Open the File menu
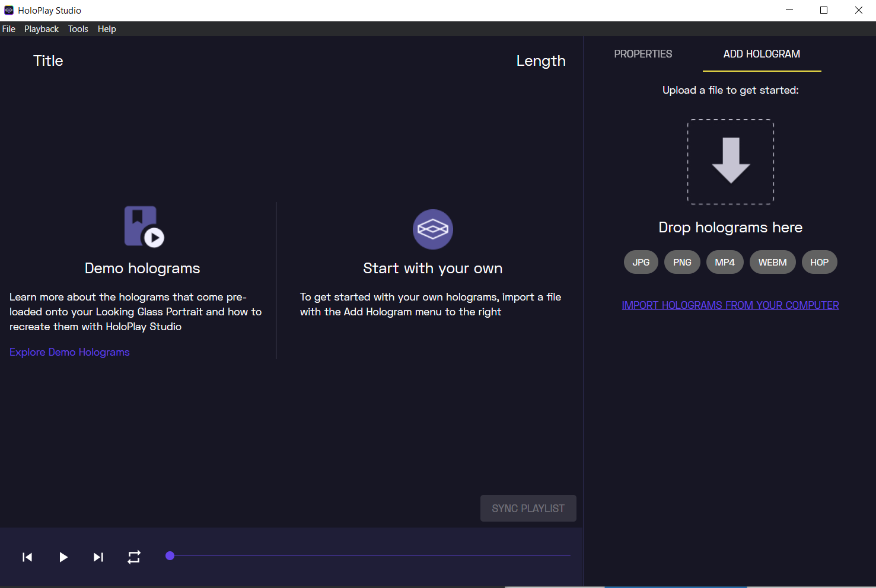Screen dimensions: 876x588 coord(9,29)
